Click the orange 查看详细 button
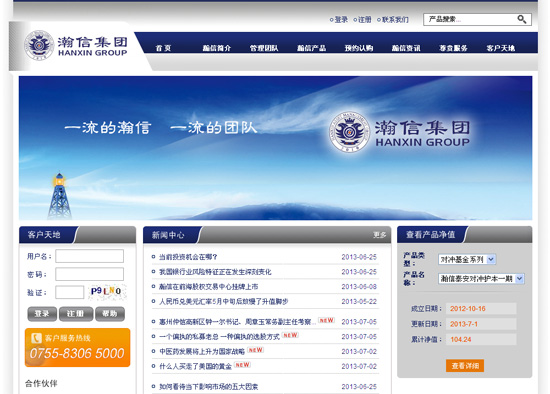This screenshot has height=394, width=550. (465, 366)
